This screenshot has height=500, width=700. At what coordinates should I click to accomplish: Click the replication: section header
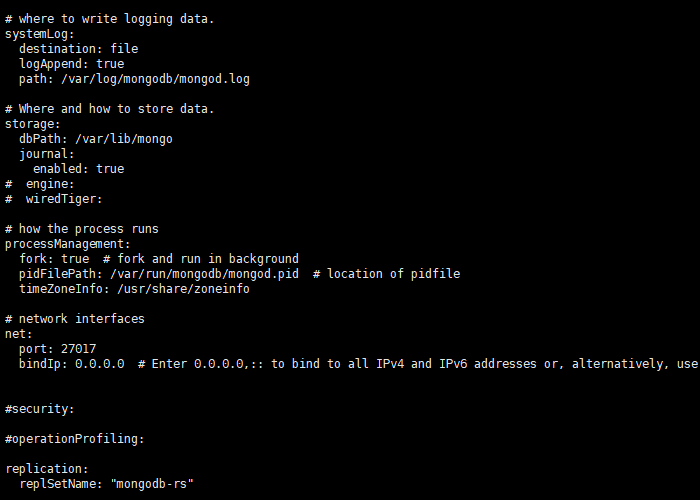coord(47,469)
